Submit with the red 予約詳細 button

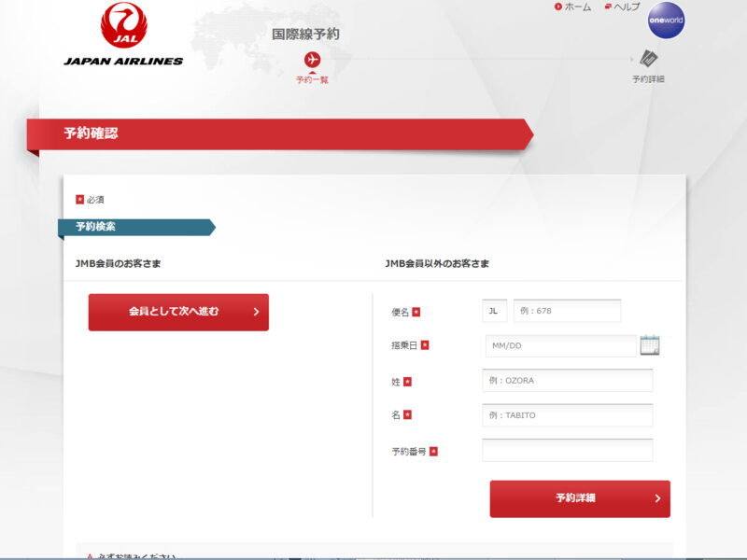point(579,498)
